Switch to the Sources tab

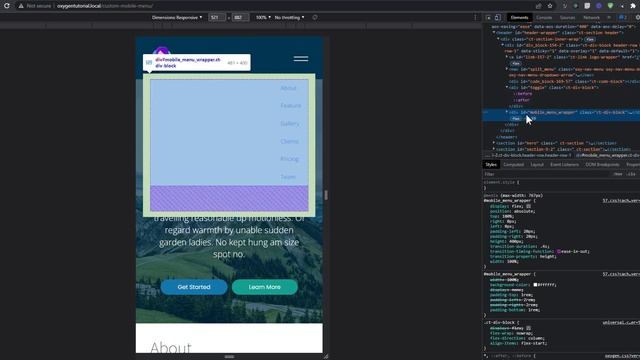[567, 18]
